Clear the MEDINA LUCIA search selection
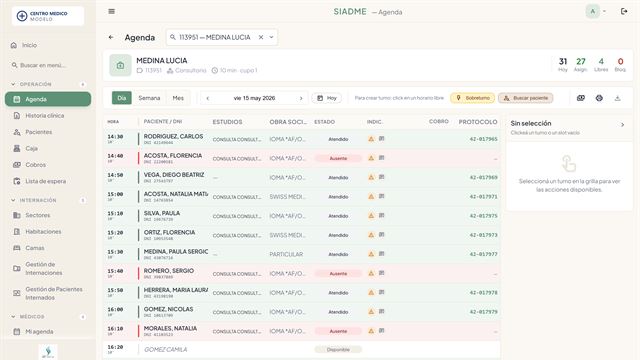This screenshot has height=360, width=640. (261, 37)
